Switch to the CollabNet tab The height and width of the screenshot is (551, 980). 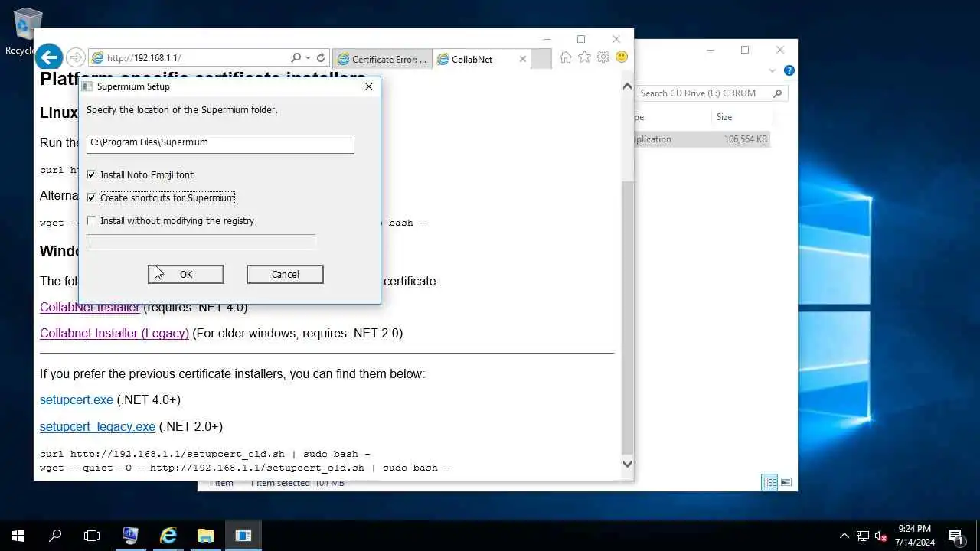[481, 59]
